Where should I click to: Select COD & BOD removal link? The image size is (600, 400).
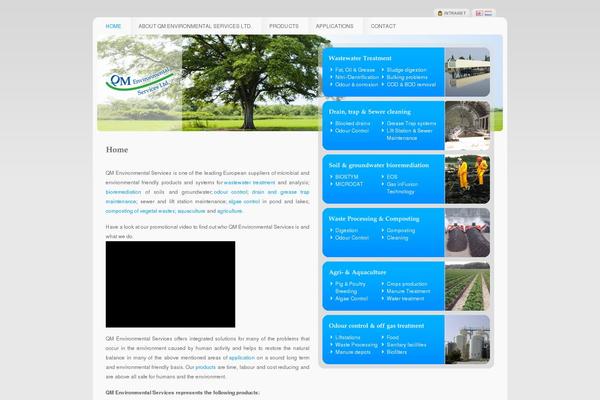pyautogui.click(x=411, y=85)
